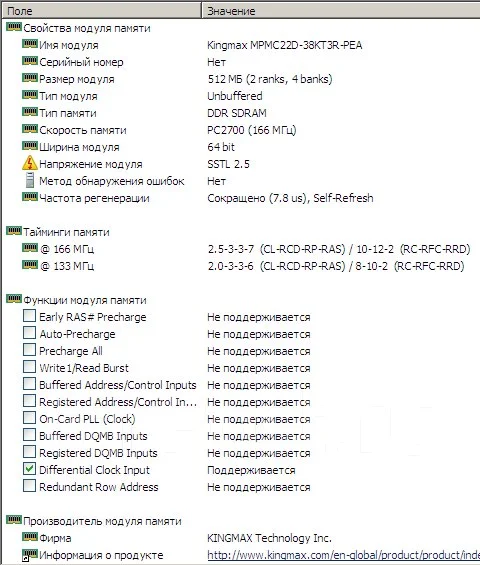The image size is (480, 565).
Task: Toggle the Registered Address/Control In... checkbox
Action: click(29, 401)
